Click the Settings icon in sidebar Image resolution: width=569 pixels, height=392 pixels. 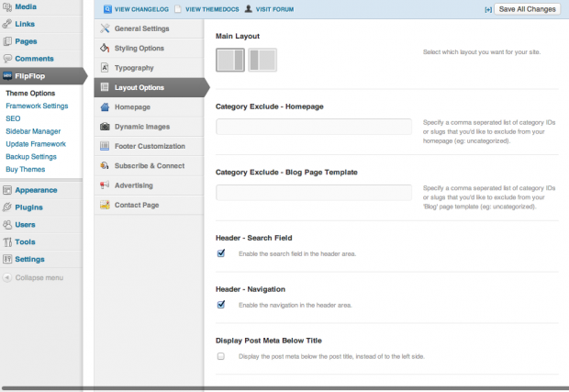click(7, 259)
